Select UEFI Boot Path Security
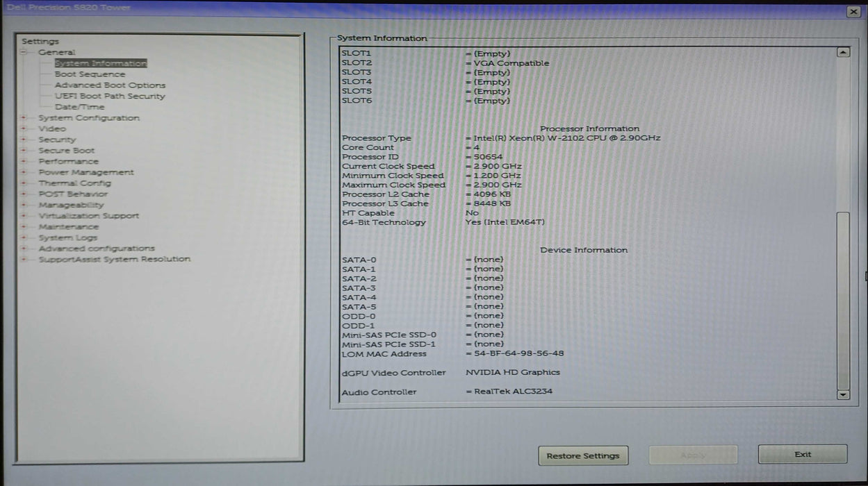 pyautogui.click(x=110, y=97)
